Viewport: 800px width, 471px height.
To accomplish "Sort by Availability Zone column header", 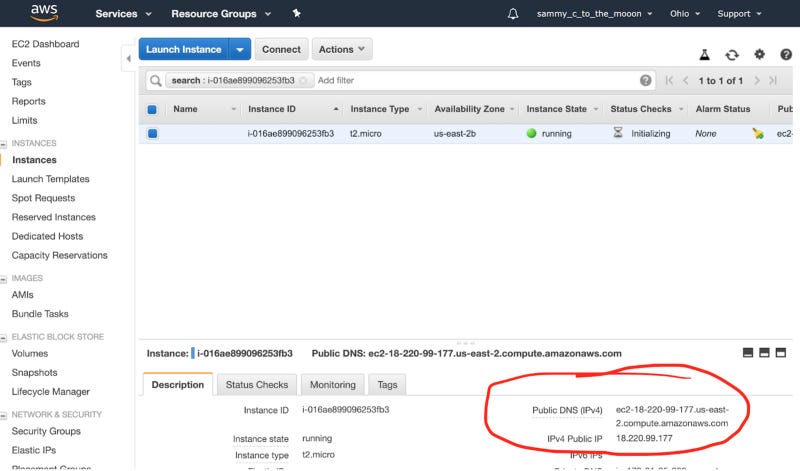I will point(474,109).
